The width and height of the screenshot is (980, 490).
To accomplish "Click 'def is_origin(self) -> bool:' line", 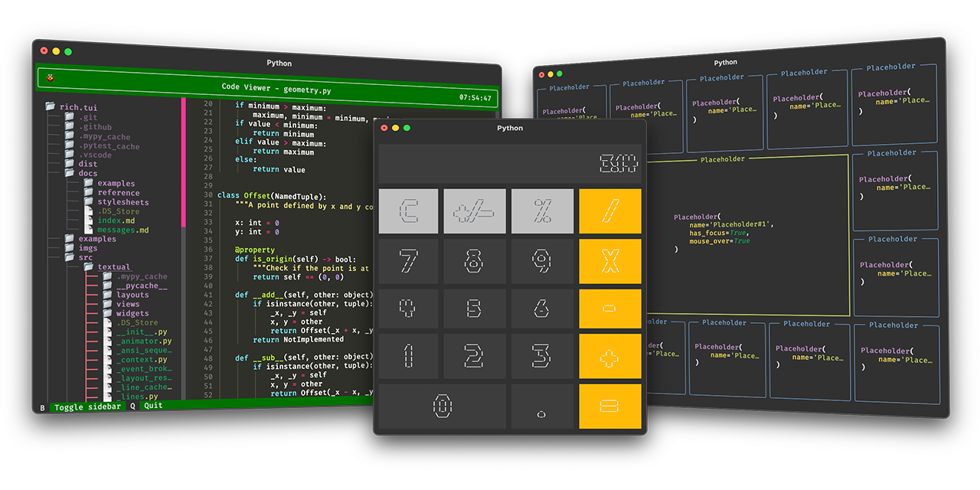I will coord(296,259).
